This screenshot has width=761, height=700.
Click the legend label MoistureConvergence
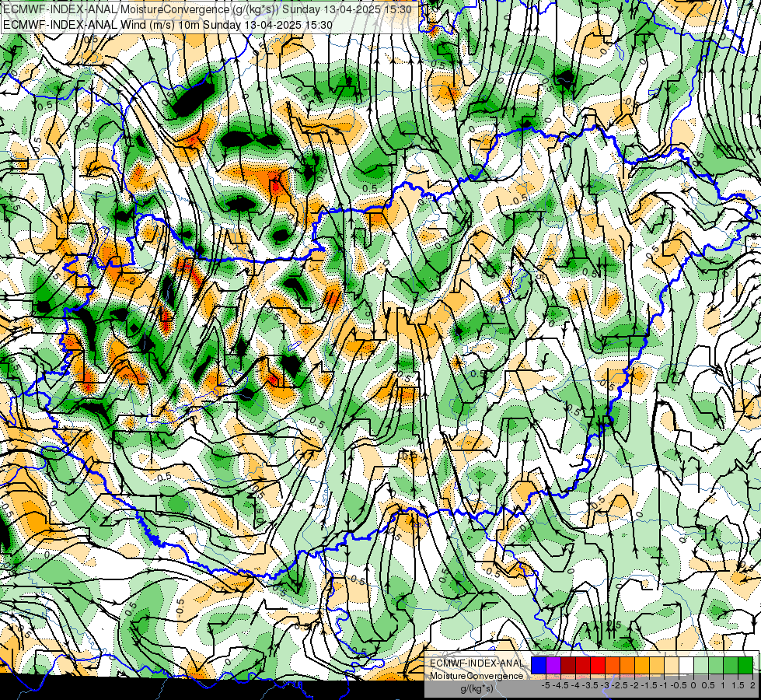click(x=476, y=676)
